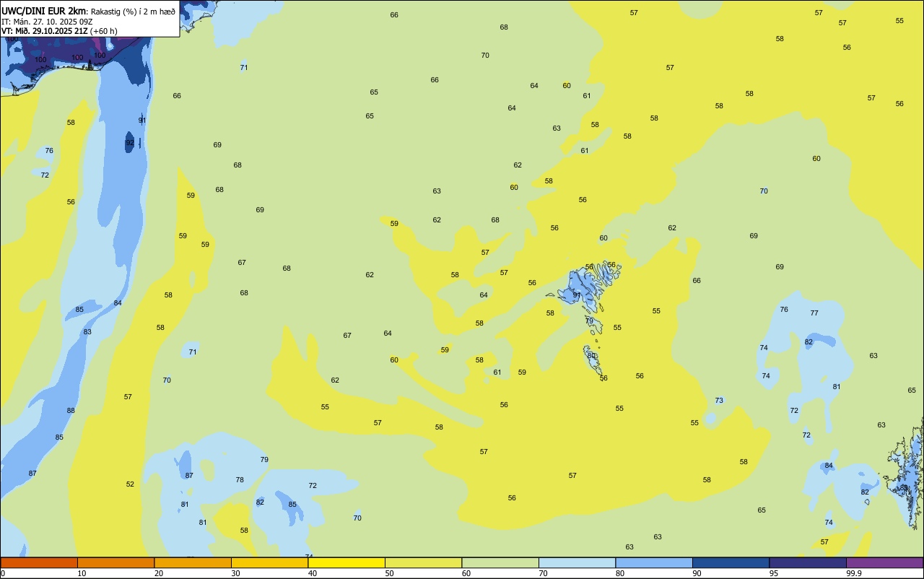Click the dark blue 90–95 legend swatch
Image resolution: width=924 pixels, height=579 pixels.
pos(731,562)
